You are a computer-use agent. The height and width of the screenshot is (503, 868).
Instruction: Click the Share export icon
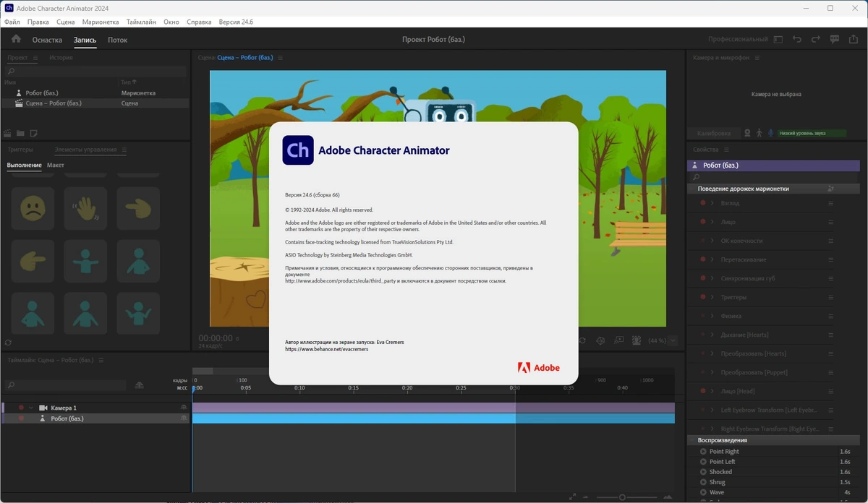click(854, 40)
